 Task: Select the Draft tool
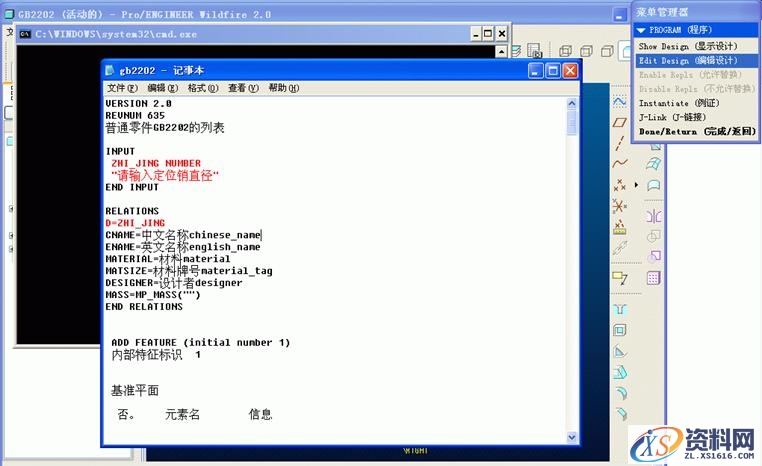620,372
